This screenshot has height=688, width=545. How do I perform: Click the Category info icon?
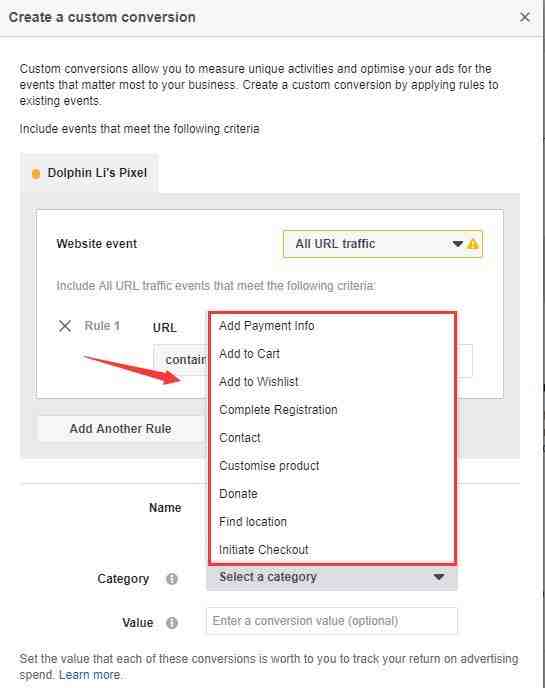172,579
